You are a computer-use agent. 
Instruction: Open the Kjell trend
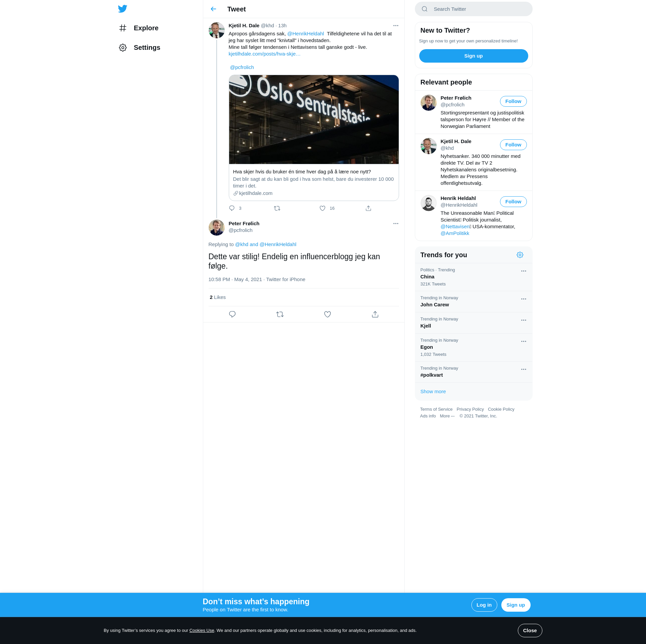473,323
